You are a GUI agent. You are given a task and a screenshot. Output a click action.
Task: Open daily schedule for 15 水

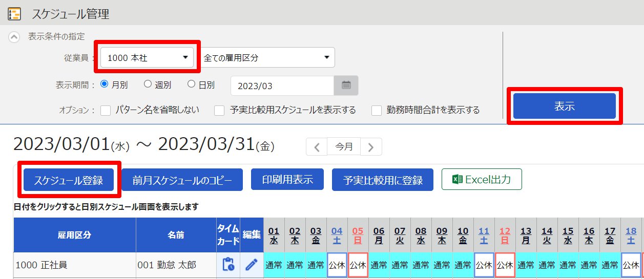point(568,235)
